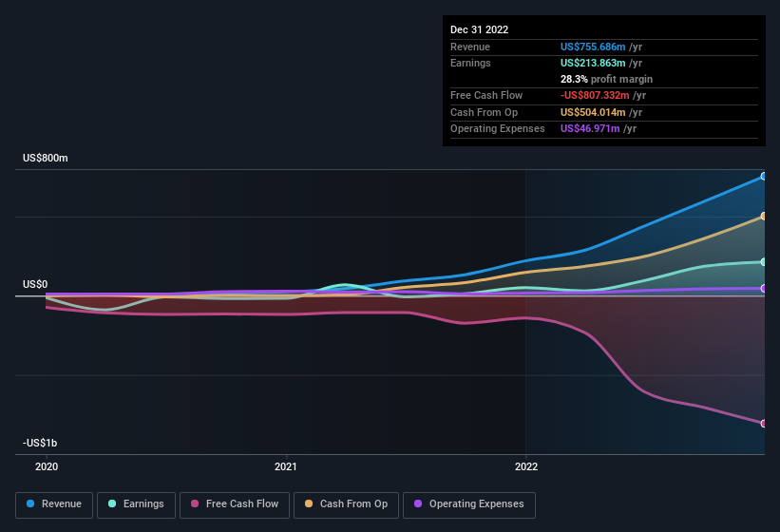This screenshot has width=780, height=532.
Task: Click the Dec 31 2022 tooltip date
Action: coord(479,29)
